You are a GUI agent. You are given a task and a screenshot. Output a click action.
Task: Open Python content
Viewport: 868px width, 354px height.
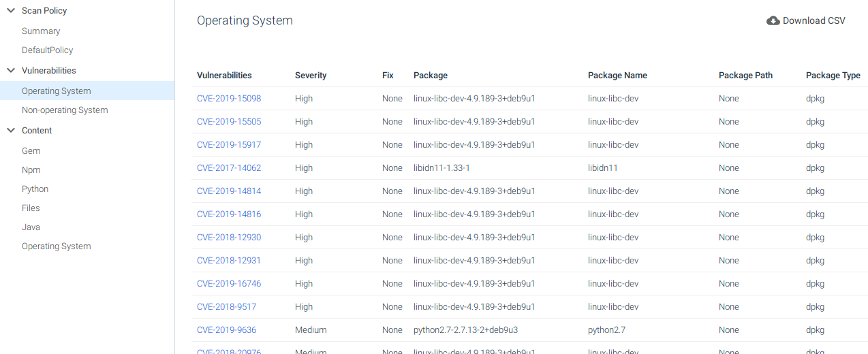click(35, 189)
